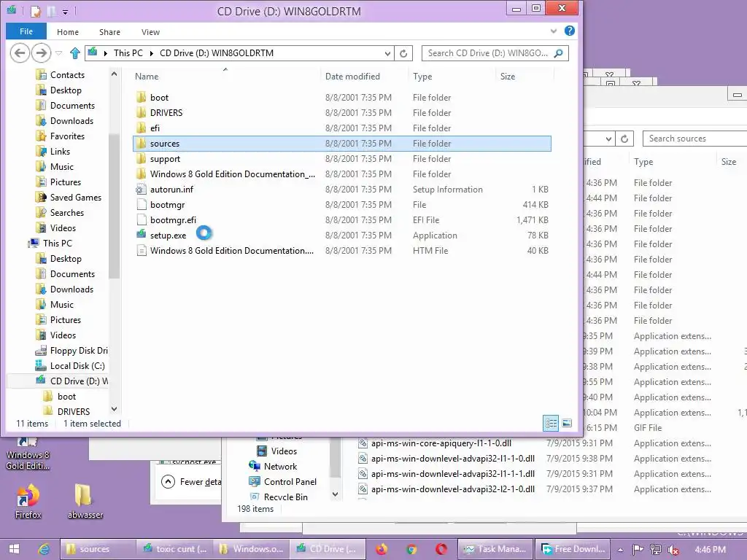Open the View ribbon tab
747x560 pixels.
[150, 32]
